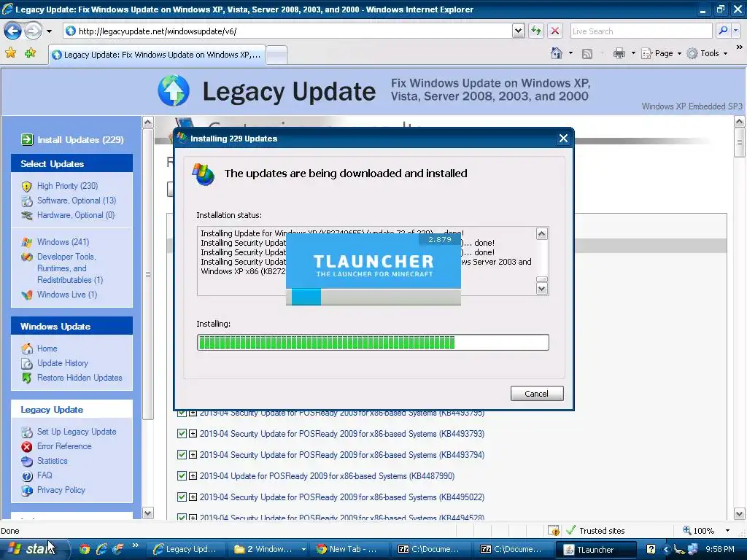Click the Print icon in the toolbar
This screenshot has width=747, height=560.
coord(619,53)
